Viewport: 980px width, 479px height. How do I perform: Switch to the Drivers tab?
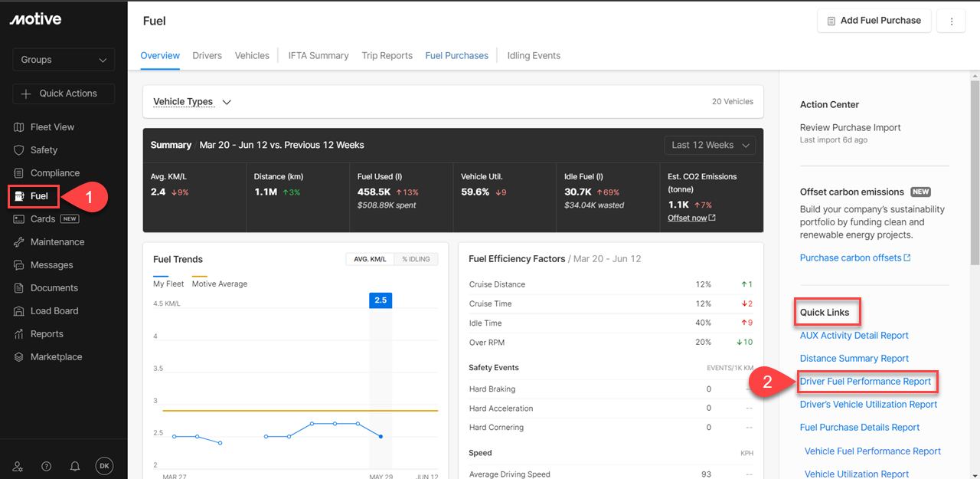click(x=207, y=56)
